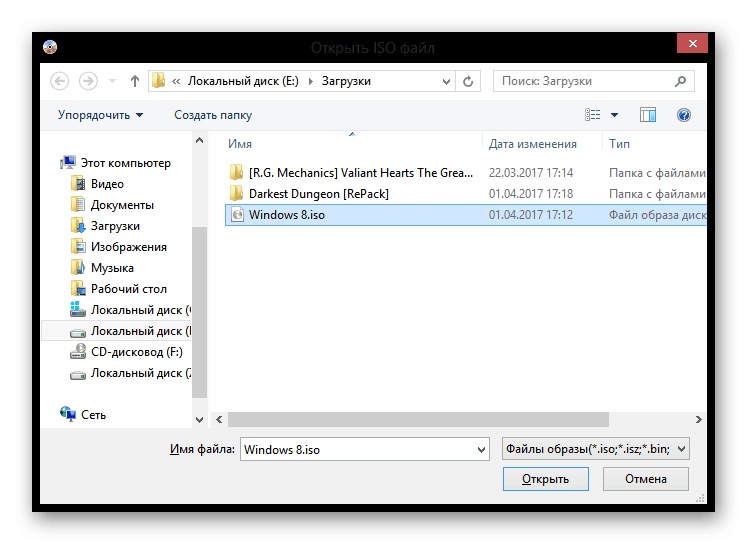Open the Сеть network item

point(93,414)
